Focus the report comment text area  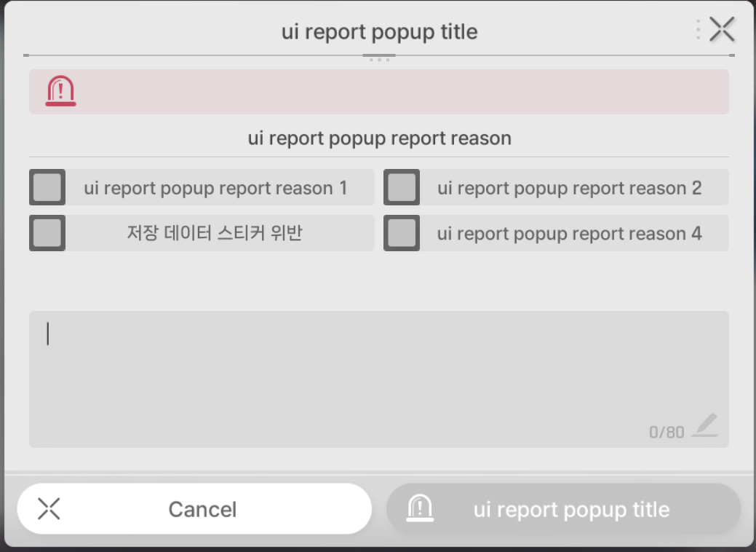coord(379,379)
